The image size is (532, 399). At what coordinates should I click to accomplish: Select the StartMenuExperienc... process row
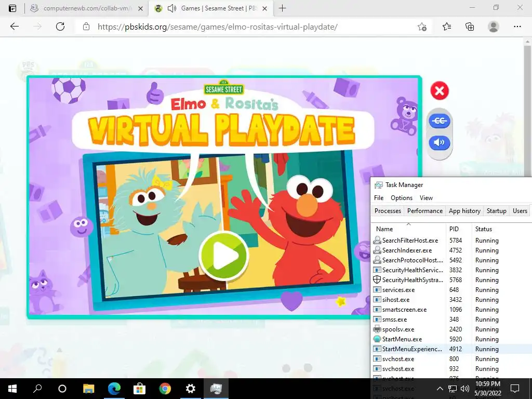click(x=451, y=349)
